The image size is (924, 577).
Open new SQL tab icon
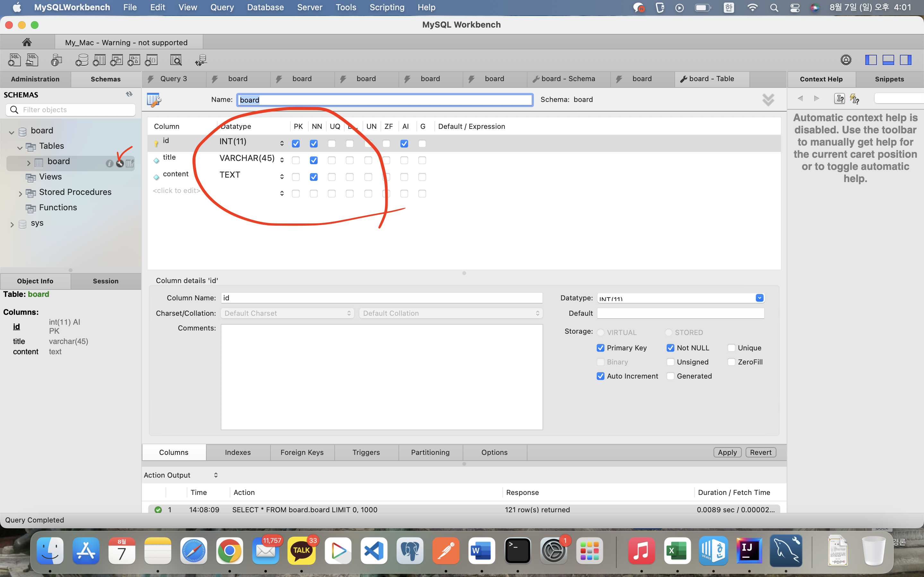tap(14, 60)
